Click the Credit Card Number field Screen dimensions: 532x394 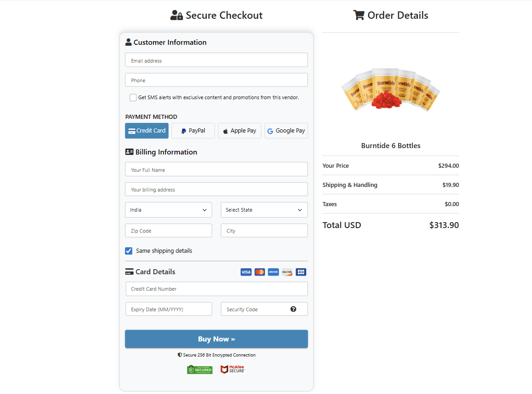(x=217, y=289)
